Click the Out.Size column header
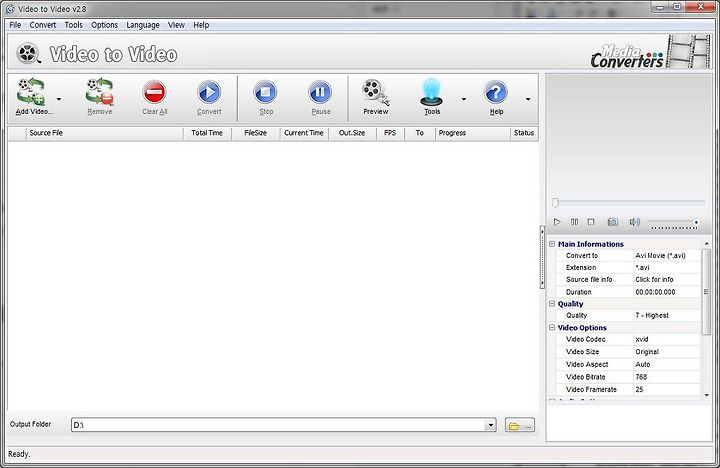Image resolution: width=720 pixels, height=468 pixels. 352,133
